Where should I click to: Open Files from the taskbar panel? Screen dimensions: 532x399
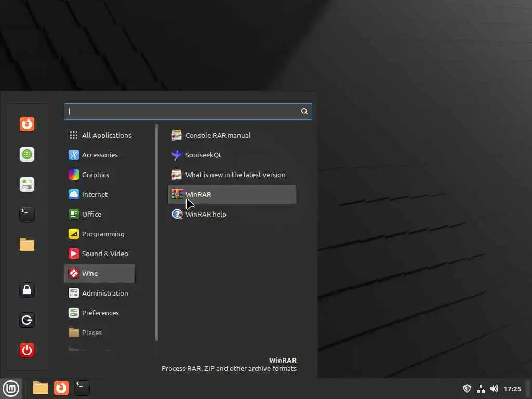[x=41, y=388]
